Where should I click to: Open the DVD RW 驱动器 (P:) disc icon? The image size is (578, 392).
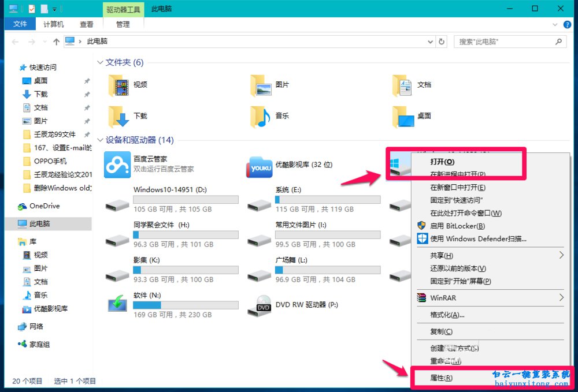(259, 305)
